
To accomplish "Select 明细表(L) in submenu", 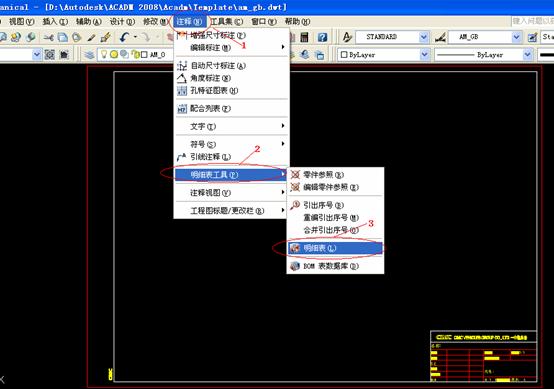I will point(335,248).
